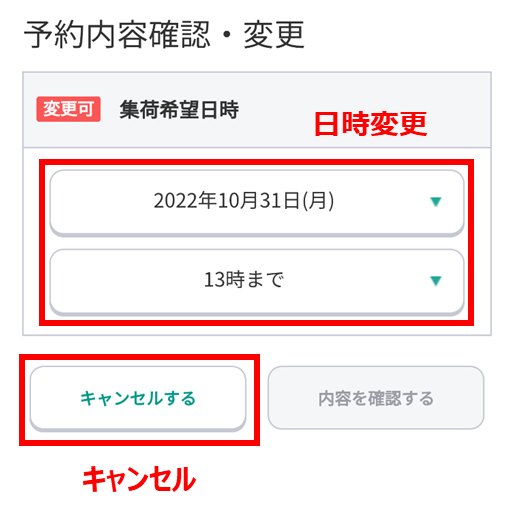
Task: Click the red キャンセル annotation label below
Action: [139, 479]
